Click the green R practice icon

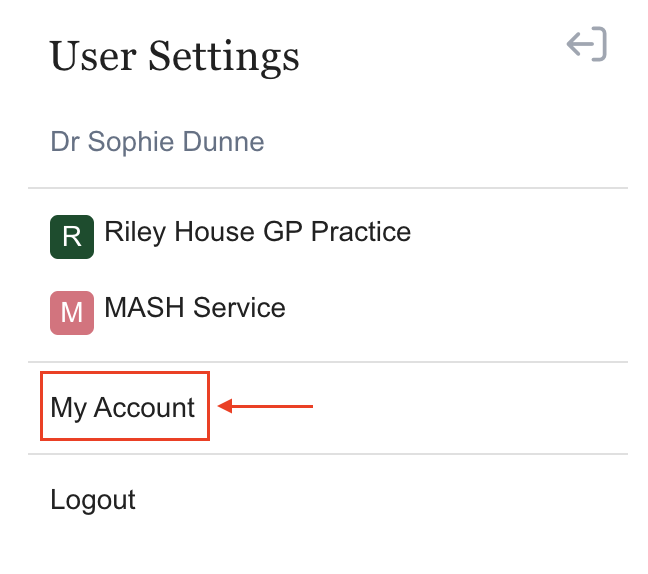[x=72, y=237]
